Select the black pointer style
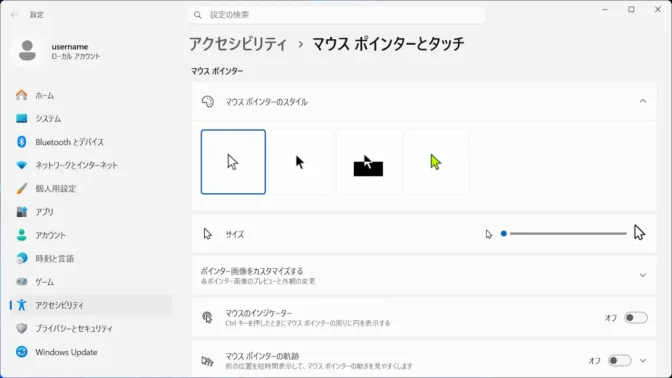 [x=301, y=162]
